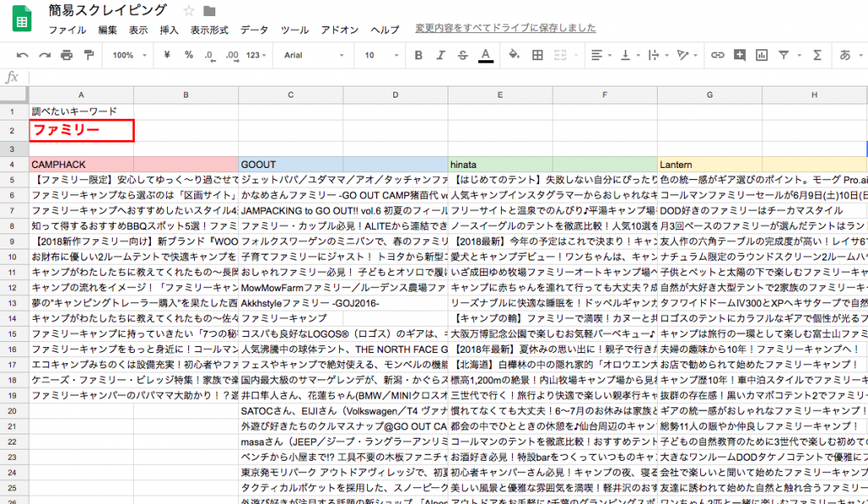Decrease decimal places icon

pyautogui.click(x=210, y=55)
